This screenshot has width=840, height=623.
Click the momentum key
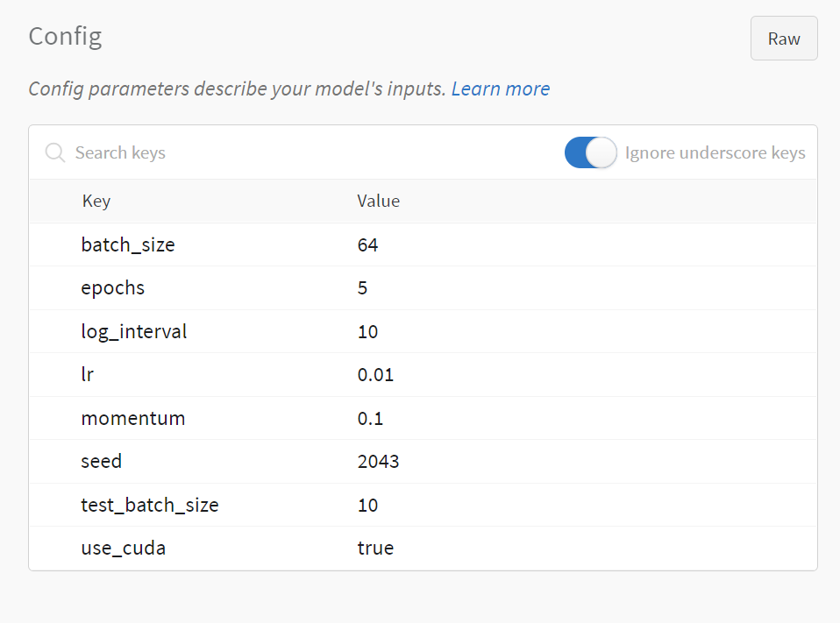coord(133,419)
